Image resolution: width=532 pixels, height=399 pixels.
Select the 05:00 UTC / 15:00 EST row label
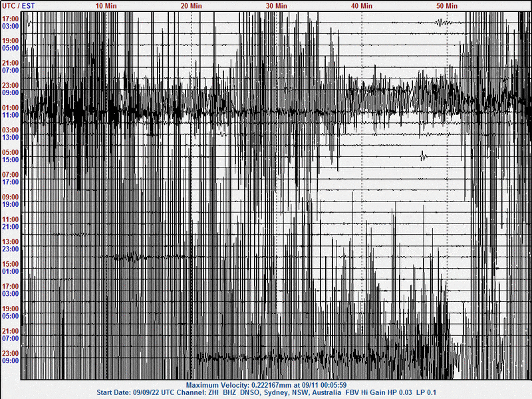coord(11,156)
